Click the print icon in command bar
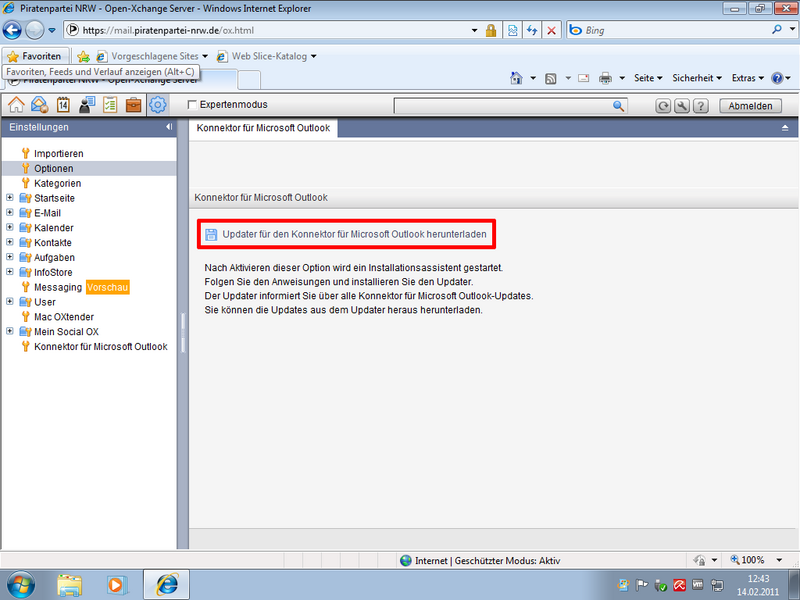 tap(605, 78)
